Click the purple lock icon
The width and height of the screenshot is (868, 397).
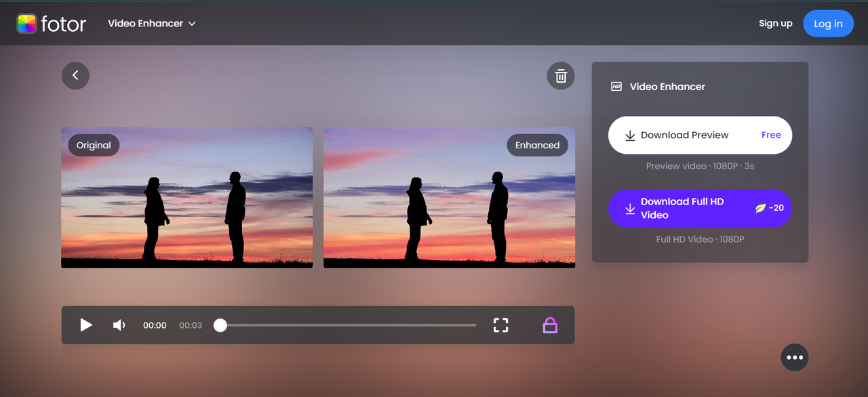[550, 325]
